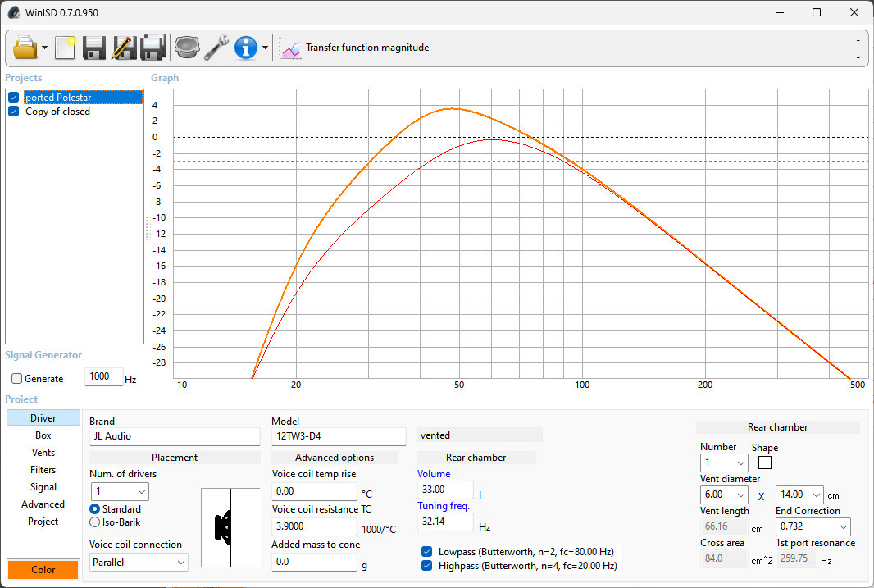Open settings with the wrench icon
Viewport: 874px width, 588px height.
click(x=216, y=48)
